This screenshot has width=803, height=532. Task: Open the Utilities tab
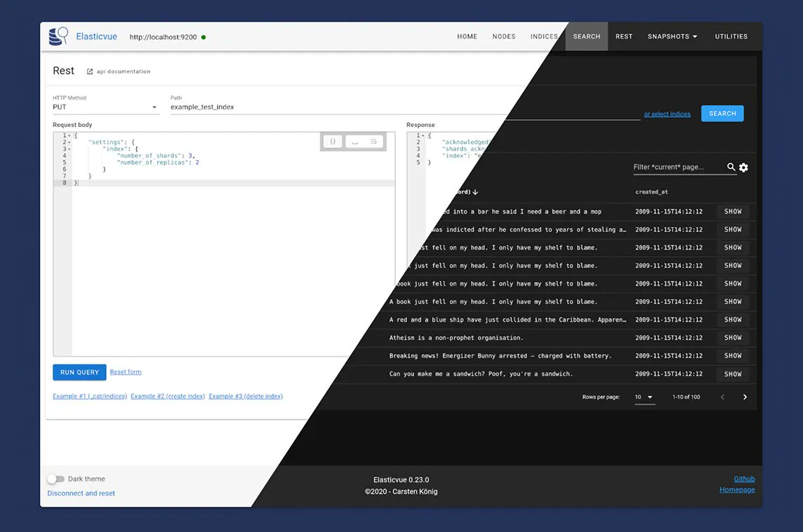coord(731,36)
